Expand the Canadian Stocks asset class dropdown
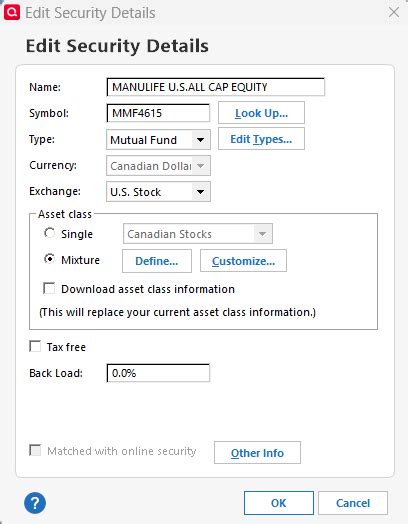Screen dimensions: 408x524 point(198,234)
